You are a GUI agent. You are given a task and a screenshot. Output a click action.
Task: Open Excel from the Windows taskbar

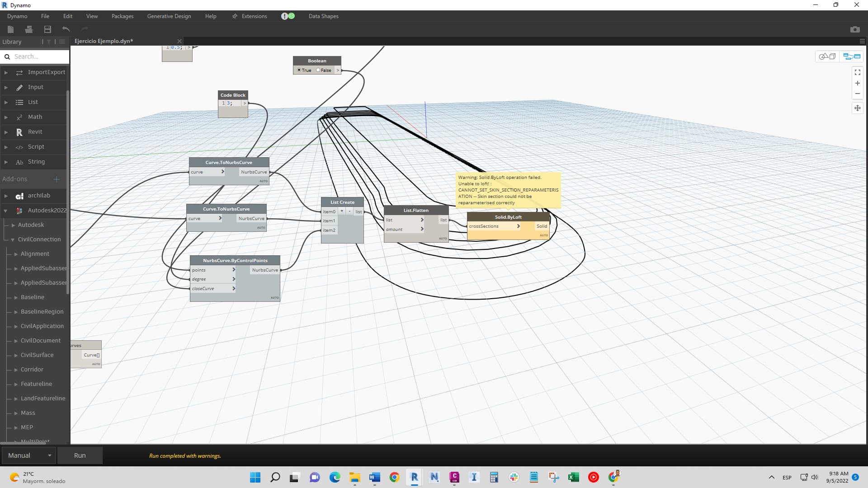[574, 477]
